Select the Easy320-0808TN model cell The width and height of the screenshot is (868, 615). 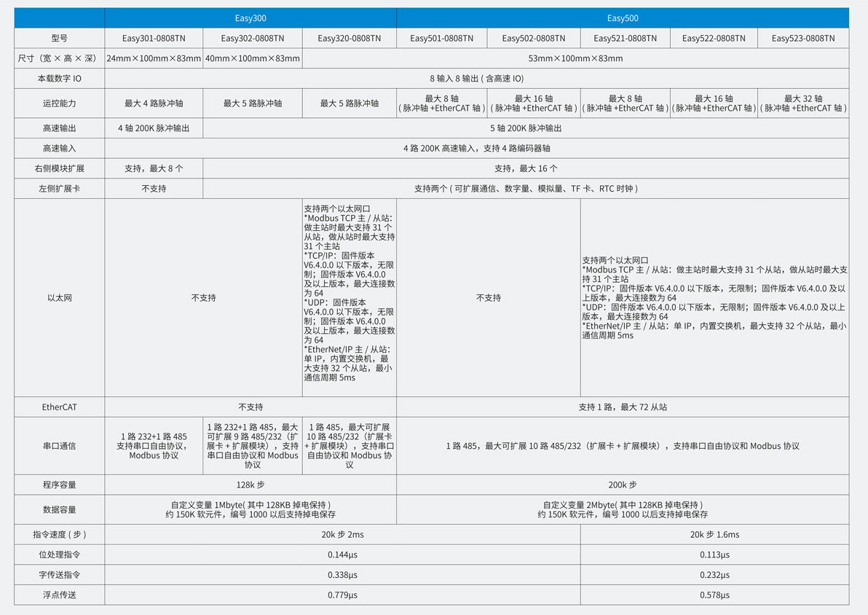[x=349, y=39]
